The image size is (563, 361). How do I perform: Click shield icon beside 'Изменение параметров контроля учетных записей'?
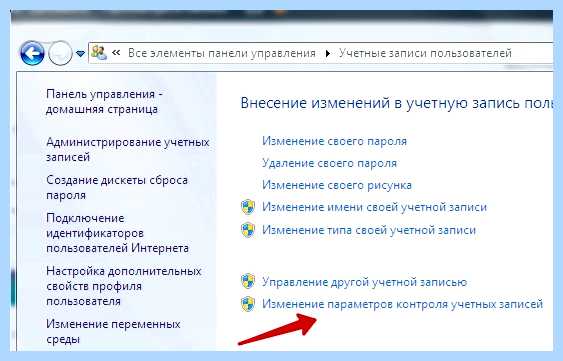[248, 304]
